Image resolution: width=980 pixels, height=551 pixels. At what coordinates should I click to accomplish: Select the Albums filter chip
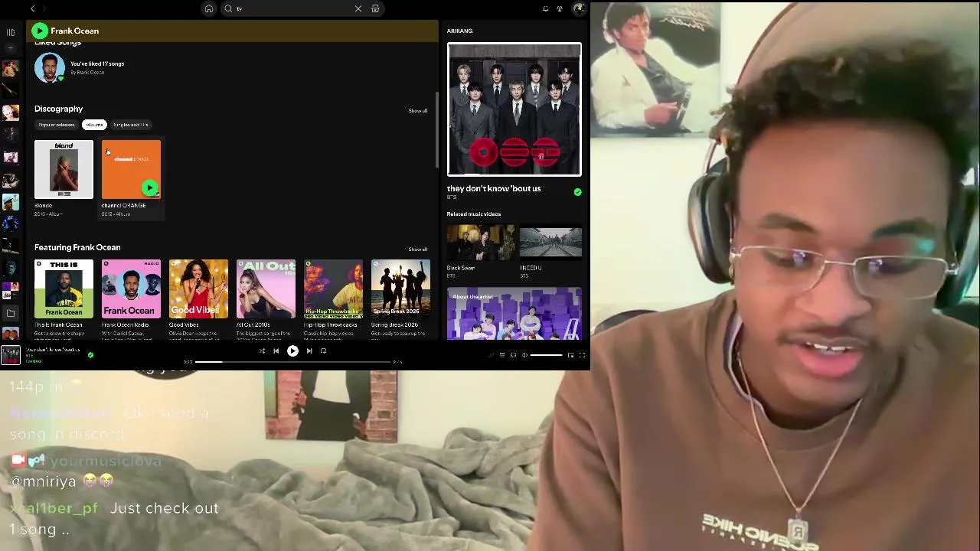pyautogui.click(x=94, y=125)
